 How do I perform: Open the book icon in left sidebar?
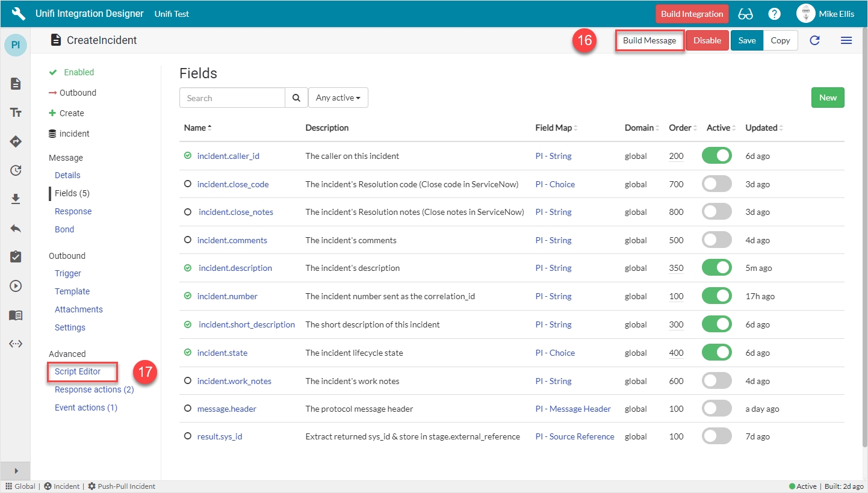(16, 315)
